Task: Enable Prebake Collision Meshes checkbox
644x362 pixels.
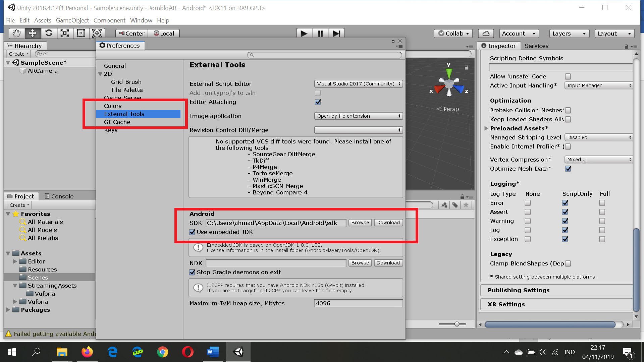Action: (x=568, y=110)
